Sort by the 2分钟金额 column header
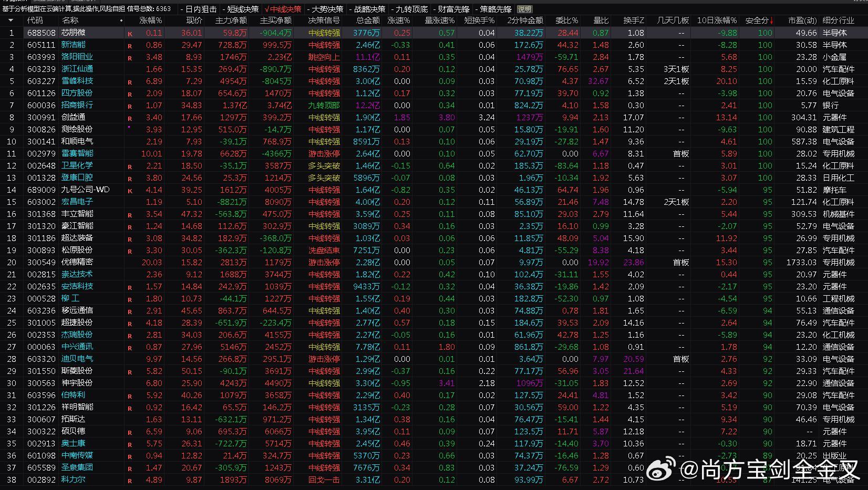The height and width of the screenshot is (490, 868). coord(525,20)
